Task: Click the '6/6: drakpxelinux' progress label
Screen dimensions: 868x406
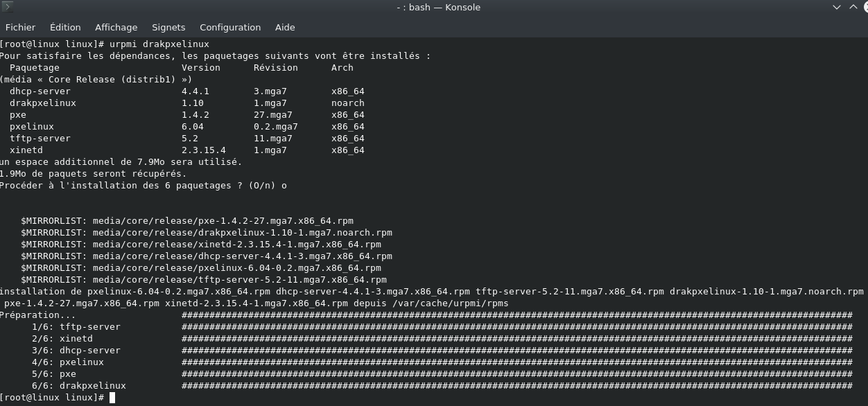Action: (78, 385)
